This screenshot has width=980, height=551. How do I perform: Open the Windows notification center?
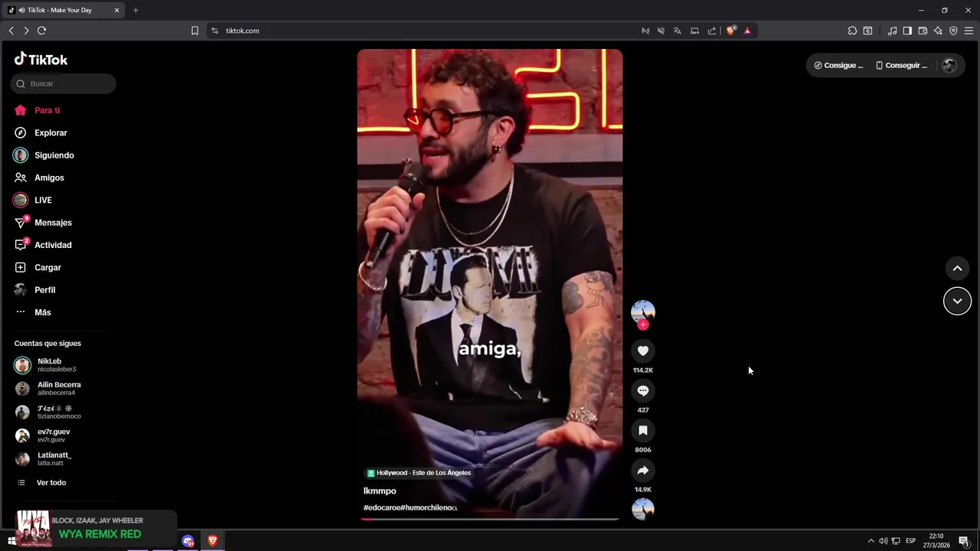click(x=963, y=541)
